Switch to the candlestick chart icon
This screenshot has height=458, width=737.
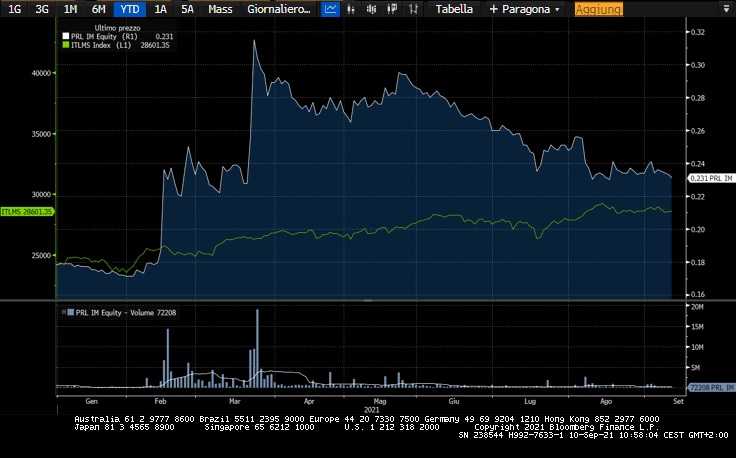(371, 9)
